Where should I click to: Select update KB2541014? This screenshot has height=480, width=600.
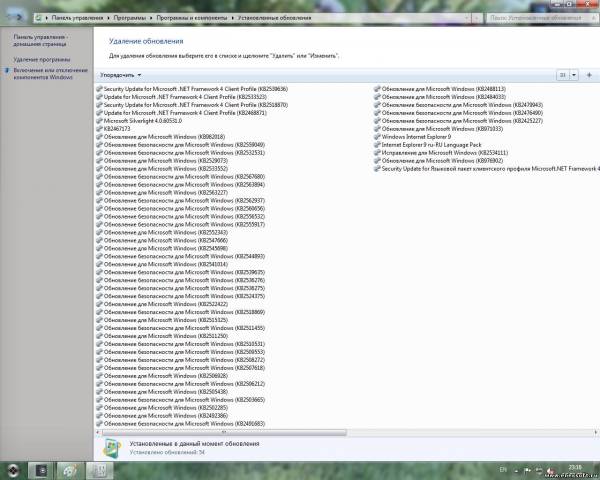pos(162,264)
